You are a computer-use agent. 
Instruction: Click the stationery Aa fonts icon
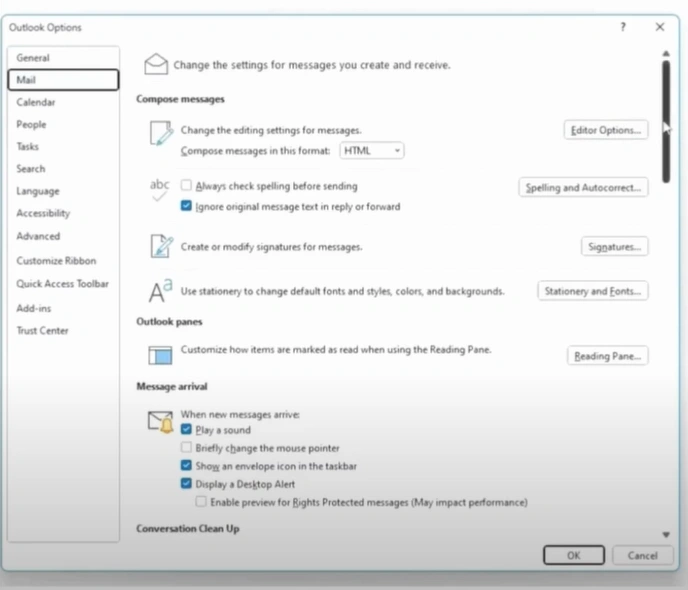(x=161, y=291)
